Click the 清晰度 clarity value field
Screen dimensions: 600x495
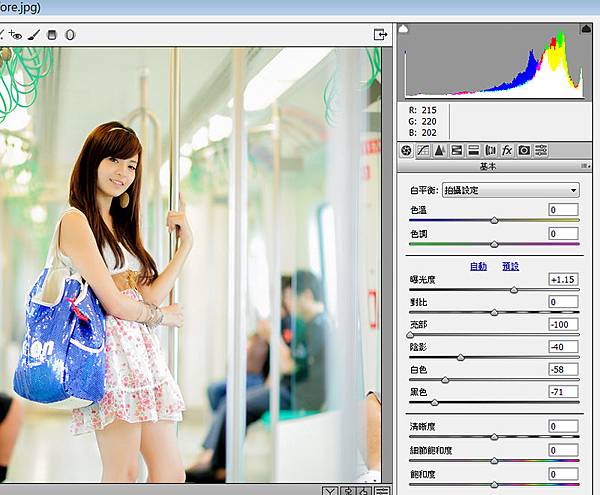click(563, 426)
